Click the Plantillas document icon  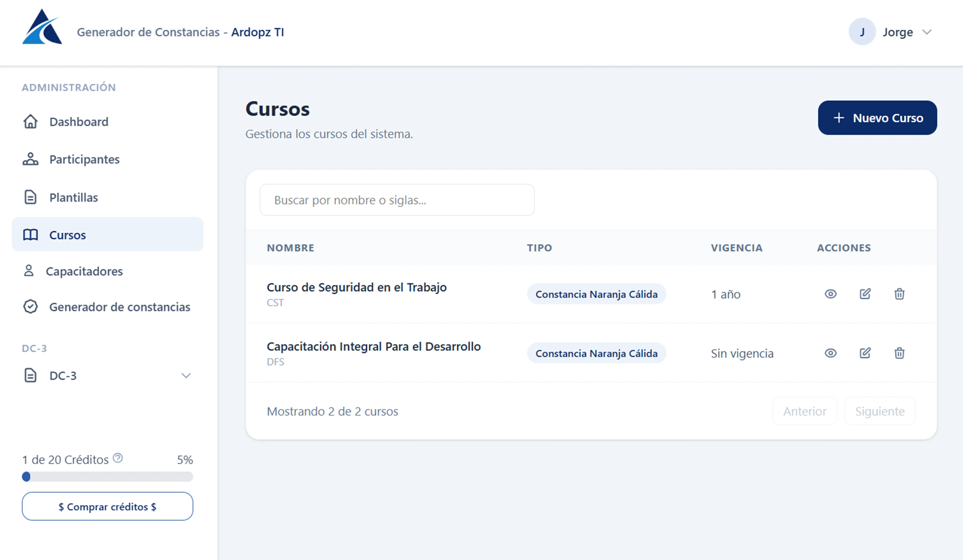tap(31, 197)
